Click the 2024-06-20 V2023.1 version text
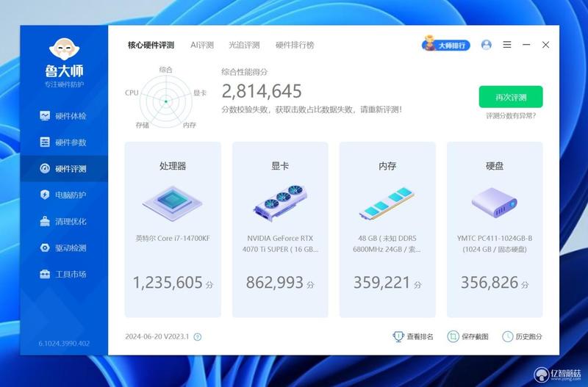The height and width of the screenshot is (387, 588). coord(157,336)
